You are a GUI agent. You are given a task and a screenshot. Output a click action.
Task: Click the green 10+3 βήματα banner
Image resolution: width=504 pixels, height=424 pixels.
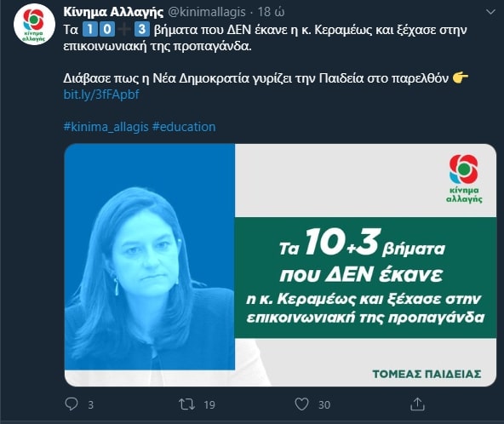point(365,278)
